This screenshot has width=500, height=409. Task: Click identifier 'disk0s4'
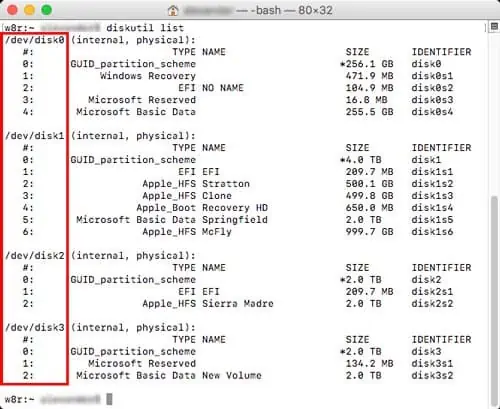coord(432,112)
